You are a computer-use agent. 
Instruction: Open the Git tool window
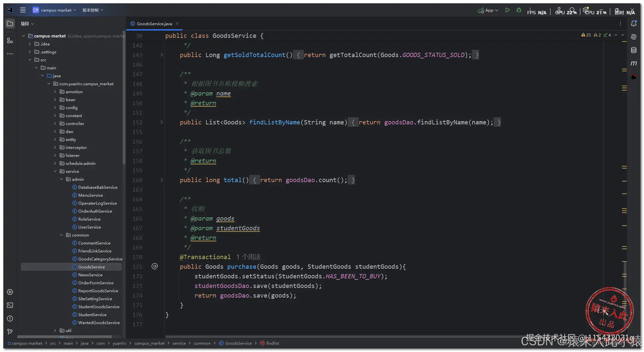(x=10, y=331)
